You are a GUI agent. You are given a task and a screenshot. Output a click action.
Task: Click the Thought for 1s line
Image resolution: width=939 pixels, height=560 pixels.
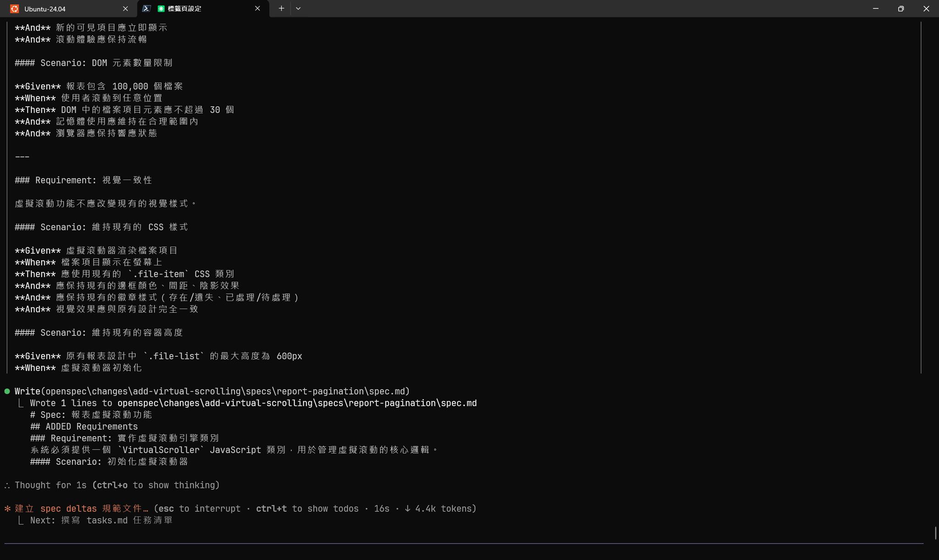pyautogui.click(x=117, y=485)
